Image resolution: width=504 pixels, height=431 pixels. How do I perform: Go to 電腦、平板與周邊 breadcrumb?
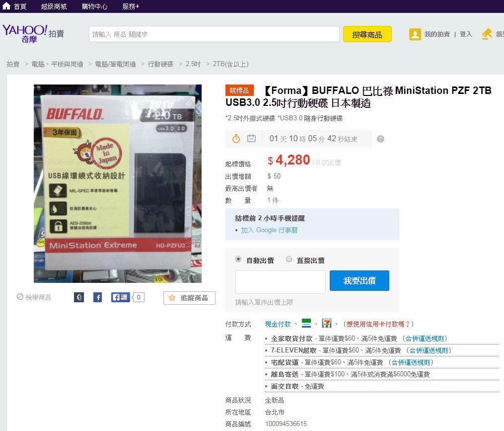(57, 64)
